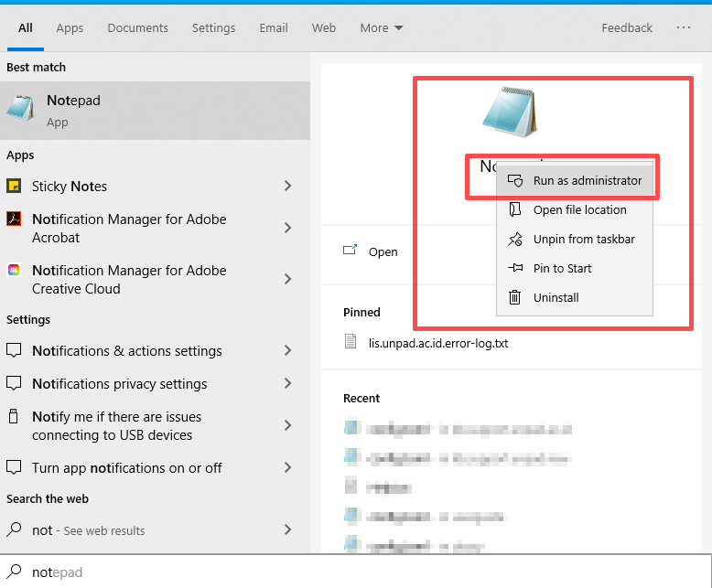
Task: Choose Run as administrator
Action: coord(575,180)
